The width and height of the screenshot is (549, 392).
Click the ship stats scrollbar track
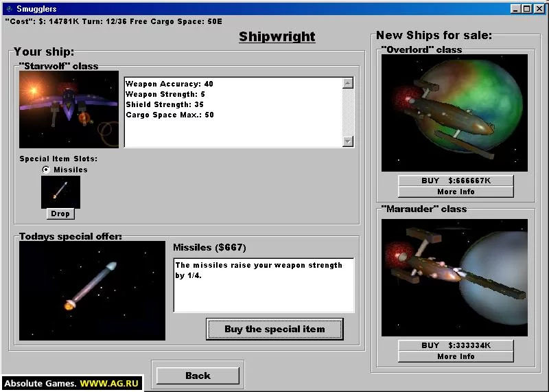348,113
